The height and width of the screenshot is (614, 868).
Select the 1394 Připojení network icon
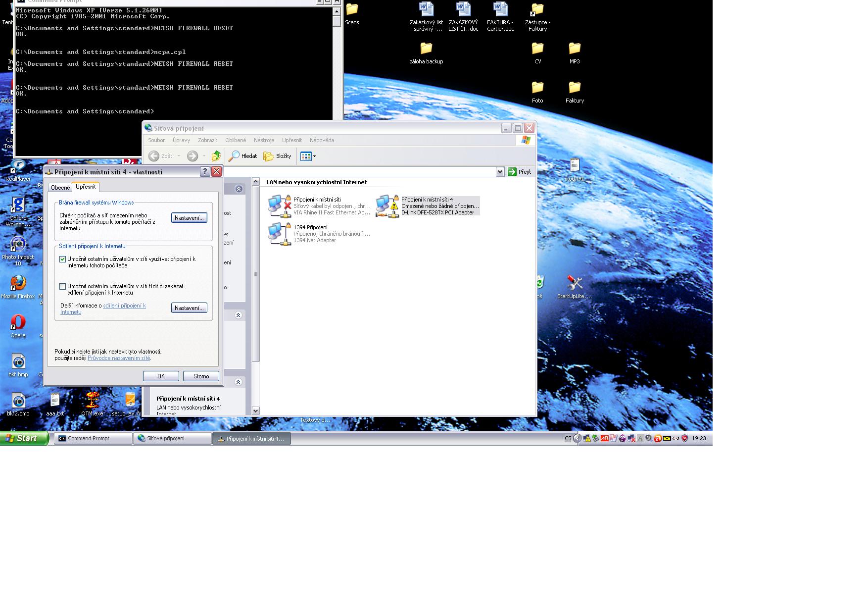[x=279, y=234]
